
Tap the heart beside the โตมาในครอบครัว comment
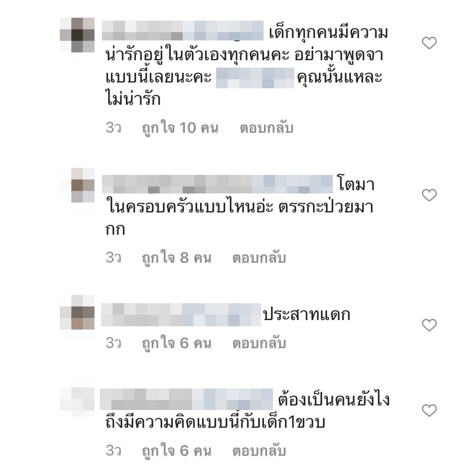pyautogui.click(x=429, y=195)
